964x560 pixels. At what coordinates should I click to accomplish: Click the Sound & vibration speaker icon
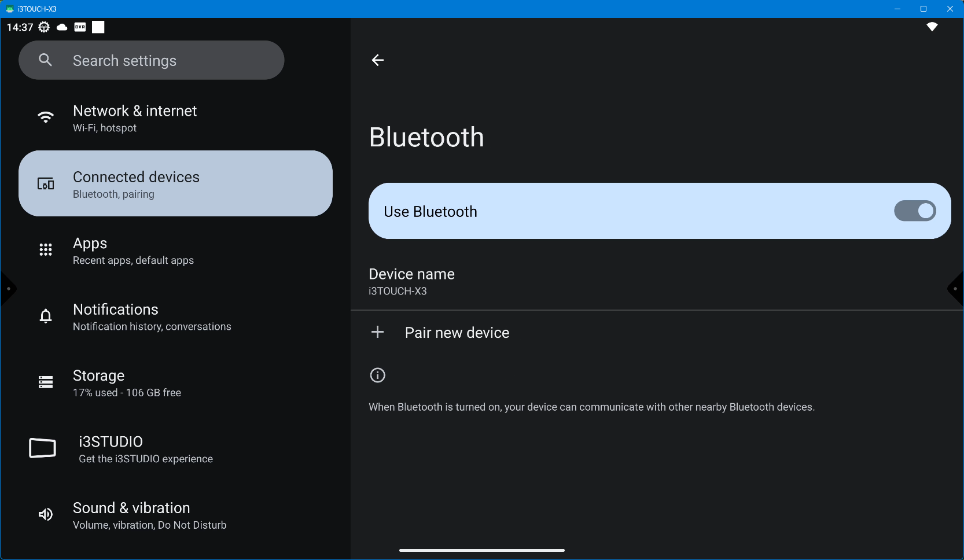point(46,514)
